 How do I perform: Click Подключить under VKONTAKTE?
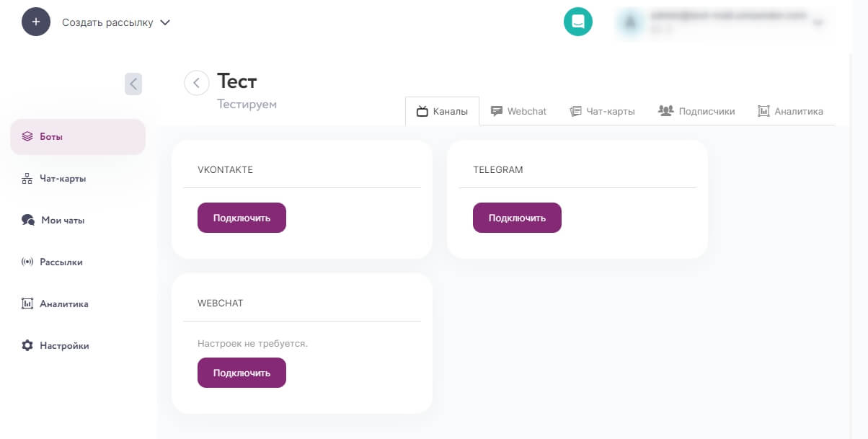coord(242,218)
